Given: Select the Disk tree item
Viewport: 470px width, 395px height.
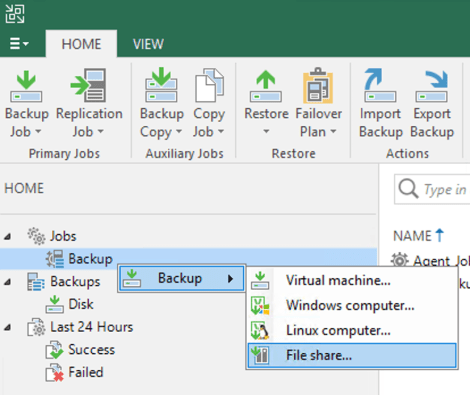Looking at the screenshot, I should click(x=81, y=304).
